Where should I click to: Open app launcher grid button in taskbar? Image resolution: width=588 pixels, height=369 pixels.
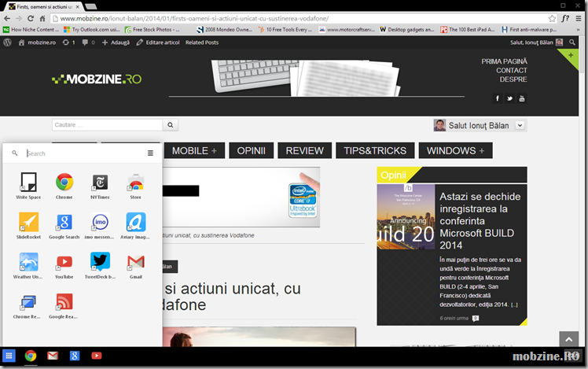pyautogui.click(x=9, y=356)
